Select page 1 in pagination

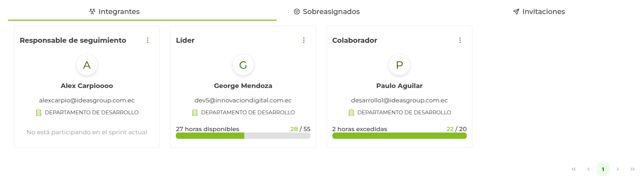[x=603, y=169]
